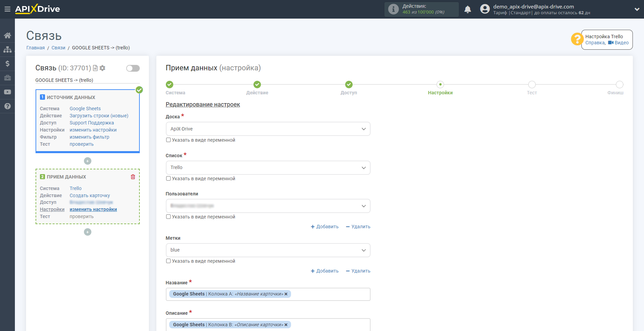Click the connection name field
The image size is (644, 331).
(x=87, y=80)
